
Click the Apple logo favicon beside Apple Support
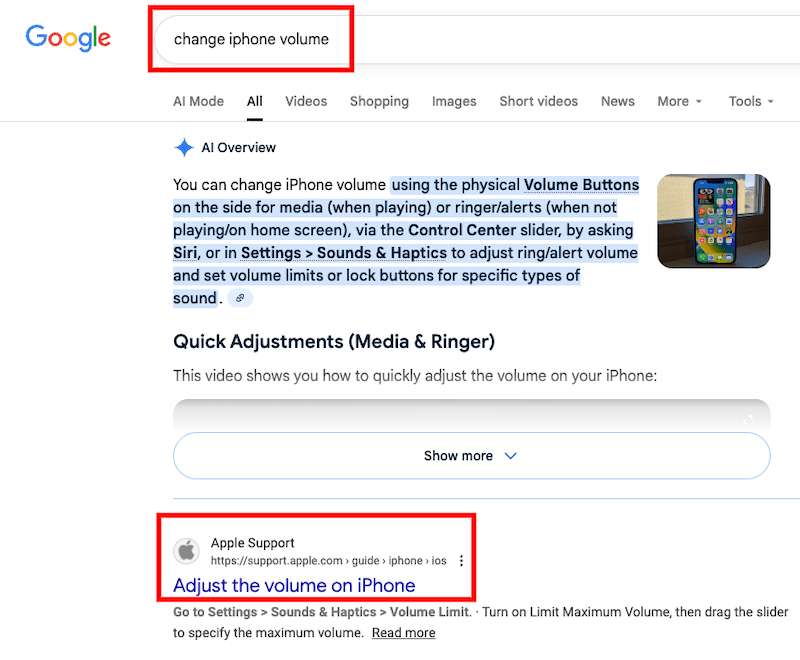click(x=187, y=551)
